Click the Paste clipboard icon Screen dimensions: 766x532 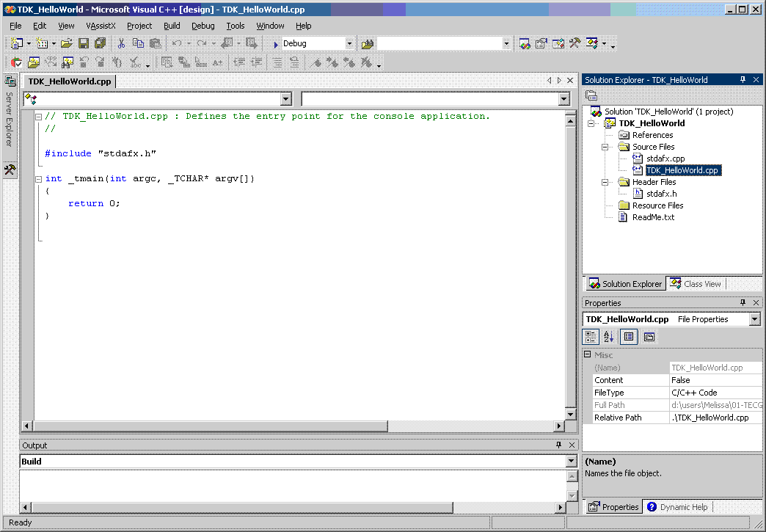(x=156, y=43)
